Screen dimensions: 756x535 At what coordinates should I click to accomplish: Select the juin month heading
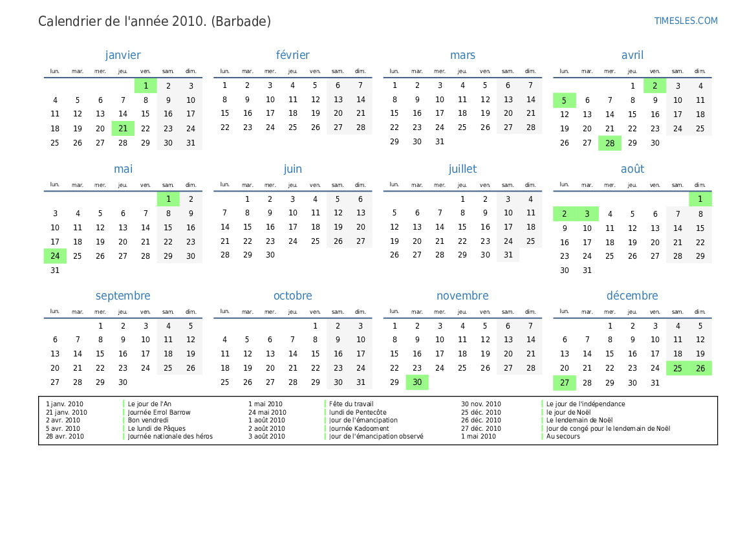(x=293, y=169)
